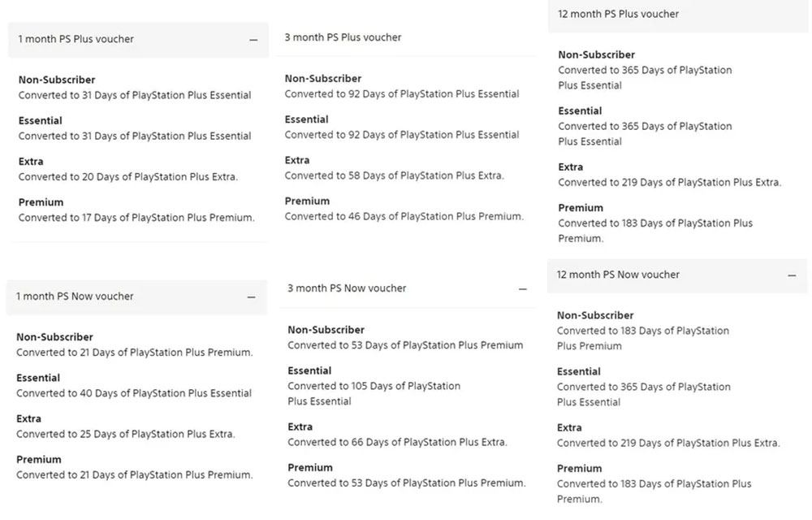Click the 3 month PS Now voucher header title

[347, 288]
